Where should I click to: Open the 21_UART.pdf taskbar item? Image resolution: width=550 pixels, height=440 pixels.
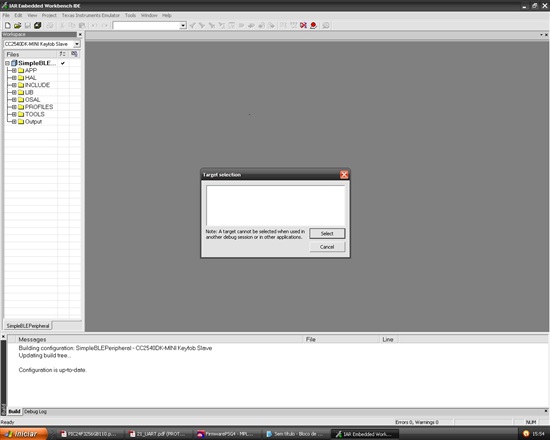click(x=157, y=434)
